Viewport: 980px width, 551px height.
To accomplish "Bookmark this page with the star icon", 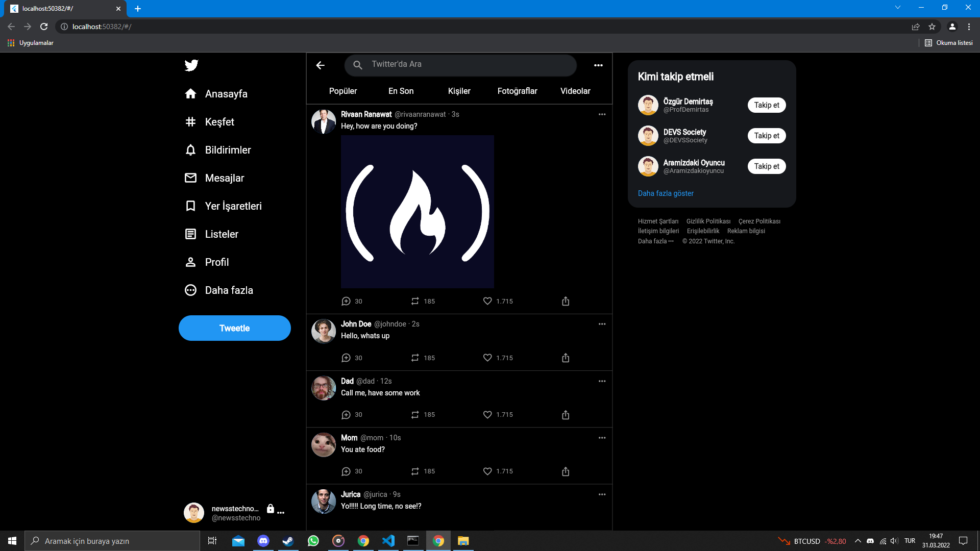I will [932, 27].
